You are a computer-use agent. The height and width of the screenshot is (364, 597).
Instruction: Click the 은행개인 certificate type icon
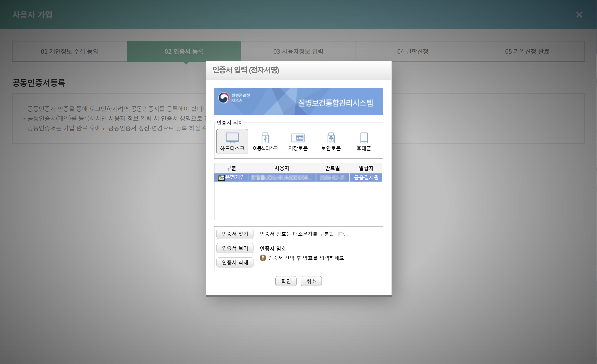coord(221,177)
